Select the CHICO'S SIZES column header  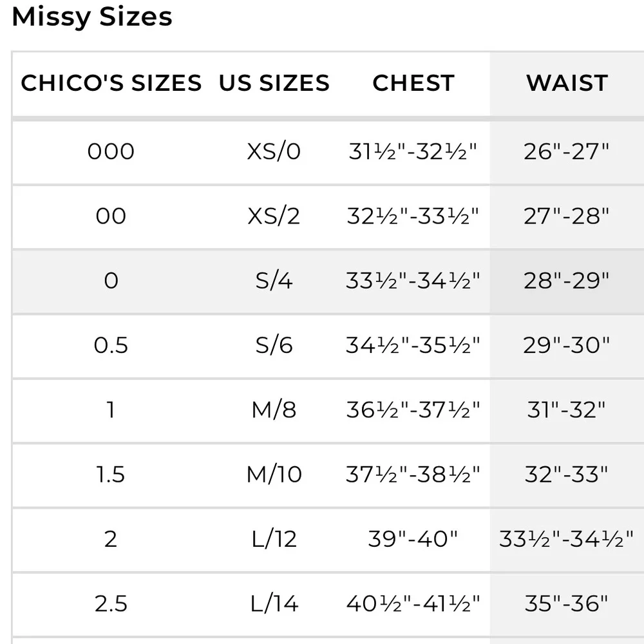click(x=111, y=83)
